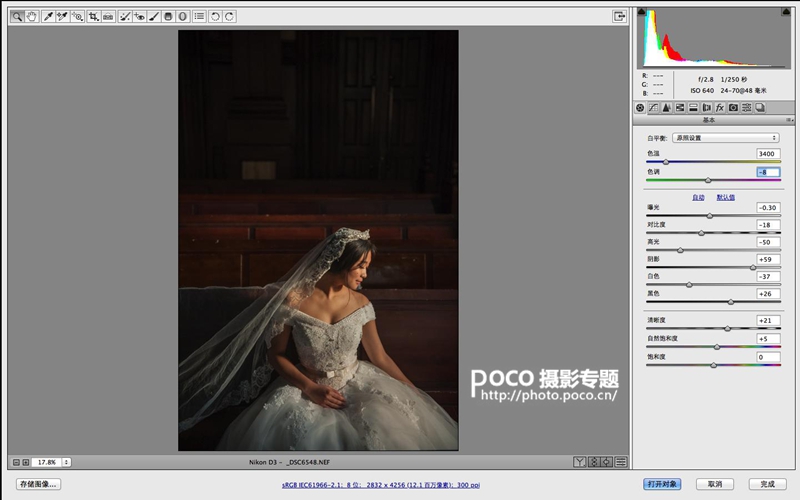Click the 存储图像... save image button
This screenshot has height=500, width=800.
[x=38, y=484]
